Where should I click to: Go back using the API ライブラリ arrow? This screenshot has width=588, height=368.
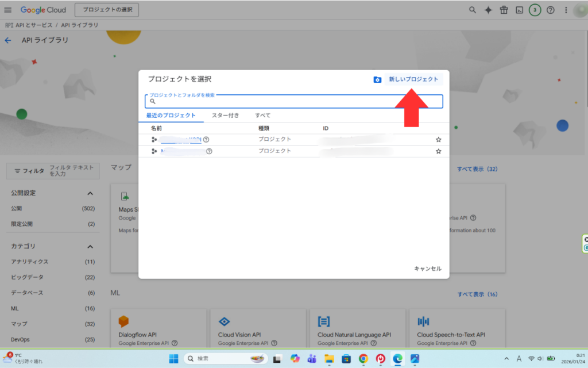tap(8, 40)
